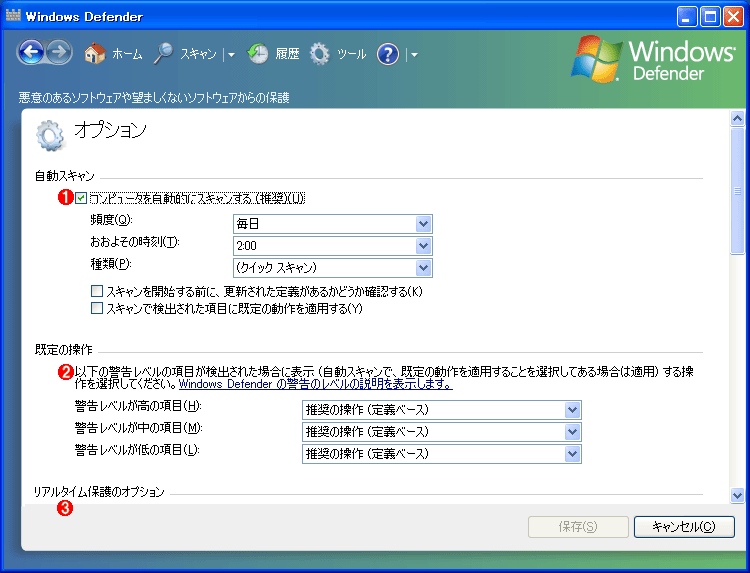Viewport: 750px width, 573px height.
Task: Click the オプション page title
Action: pyautogui.click(x=110, y=130)
